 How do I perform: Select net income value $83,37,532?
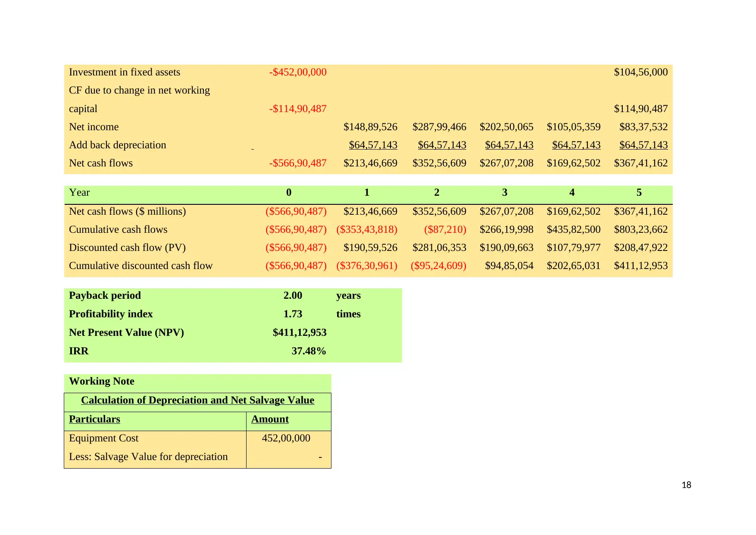[644, 127]
